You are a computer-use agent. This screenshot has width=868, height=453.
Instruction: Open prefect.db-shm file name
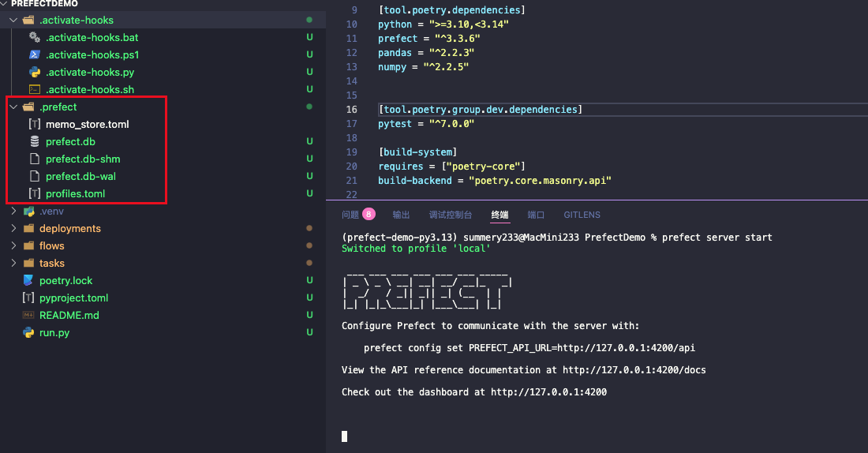click(x=83, y=159)
